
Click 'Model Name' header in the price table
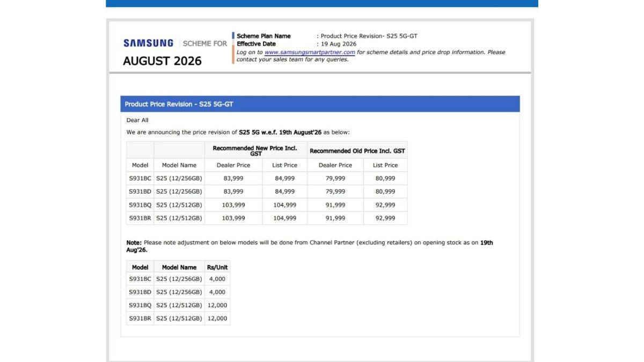tap(179, 165)
